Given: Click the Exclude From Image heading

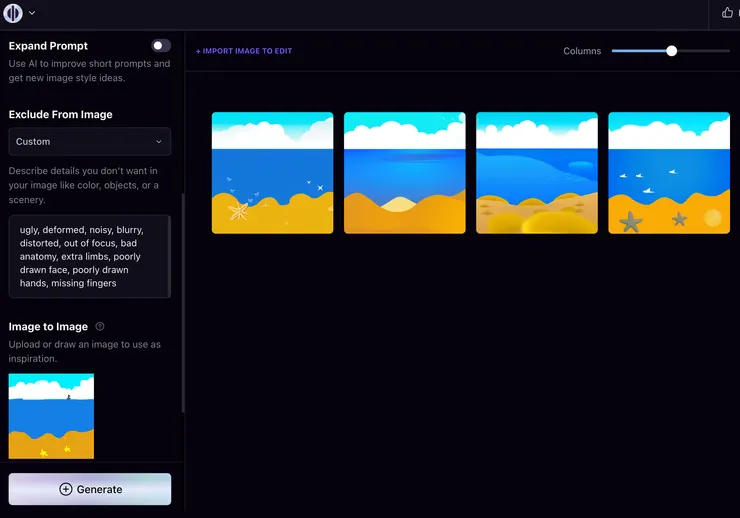Looking at the screenshot, I should tap(60, 115).
